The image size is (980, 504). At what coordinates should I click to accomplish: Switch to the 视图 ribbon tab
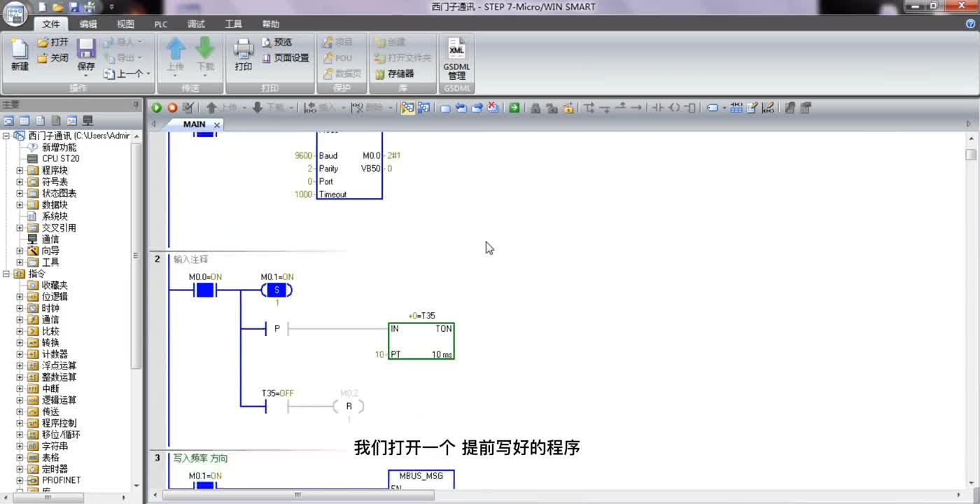tap(125, 24)
